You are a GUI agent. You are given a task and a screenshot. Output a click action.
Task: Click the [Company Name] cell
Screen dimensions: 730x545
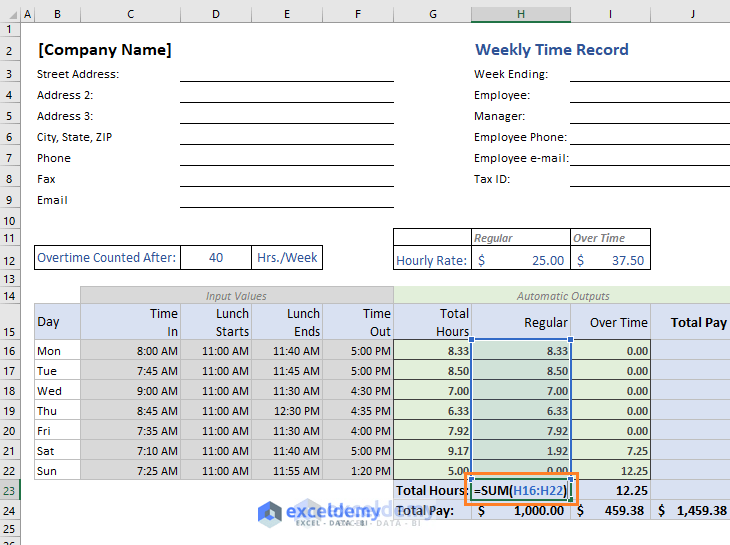[105, 50]
